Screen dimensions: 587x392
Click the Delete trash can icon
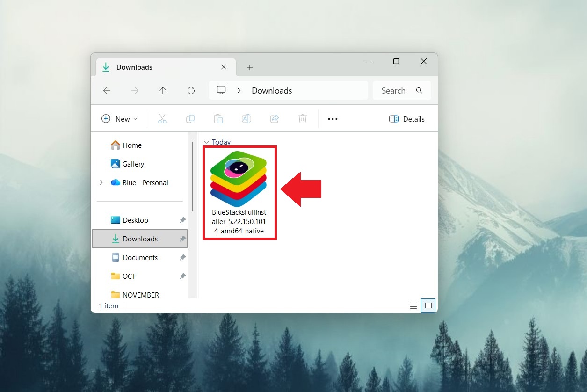303,119
